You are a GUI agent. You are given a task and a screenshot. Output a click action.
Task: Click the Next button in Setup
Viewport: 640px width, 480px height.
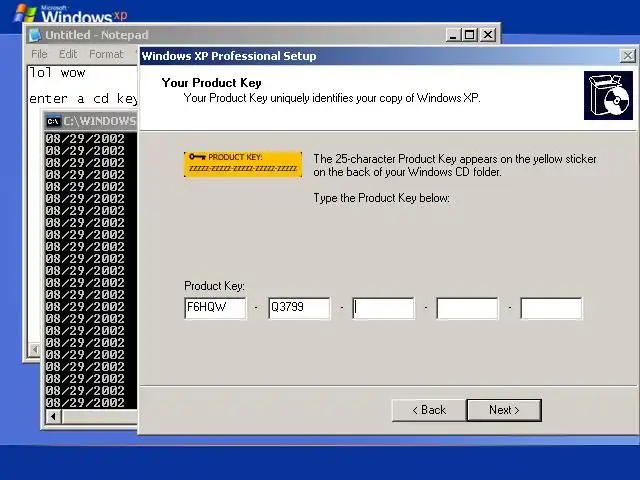tap(504, 410)
